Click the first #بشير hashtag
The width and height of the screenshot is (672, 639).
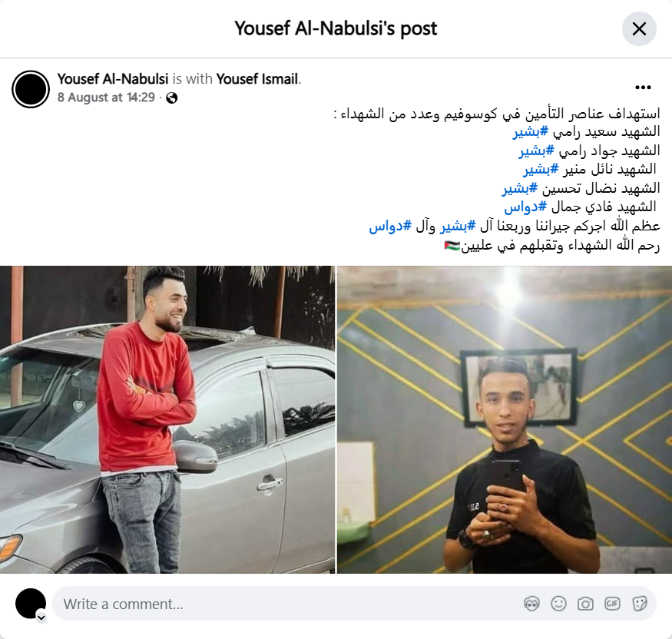click(x=531, y=131)
